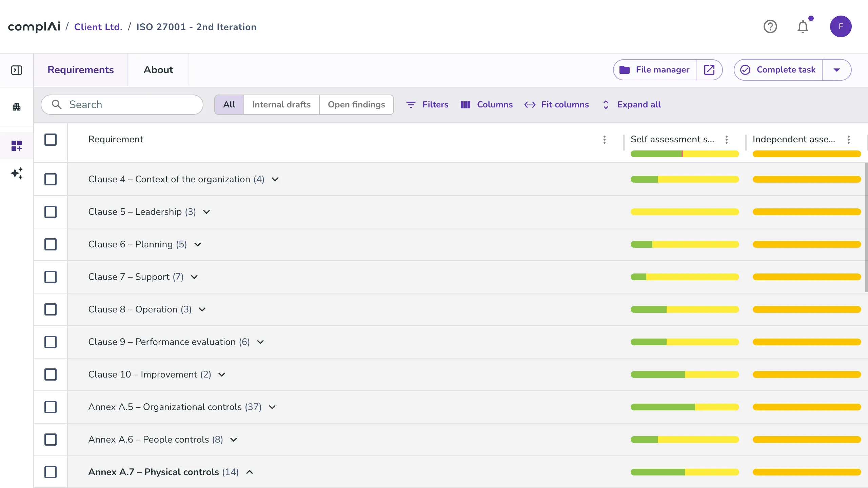The width and height of the screenshot is (868, 488).
Task: Select Annex A.6 People controls checkbox
Action: [x=51, y=440]
